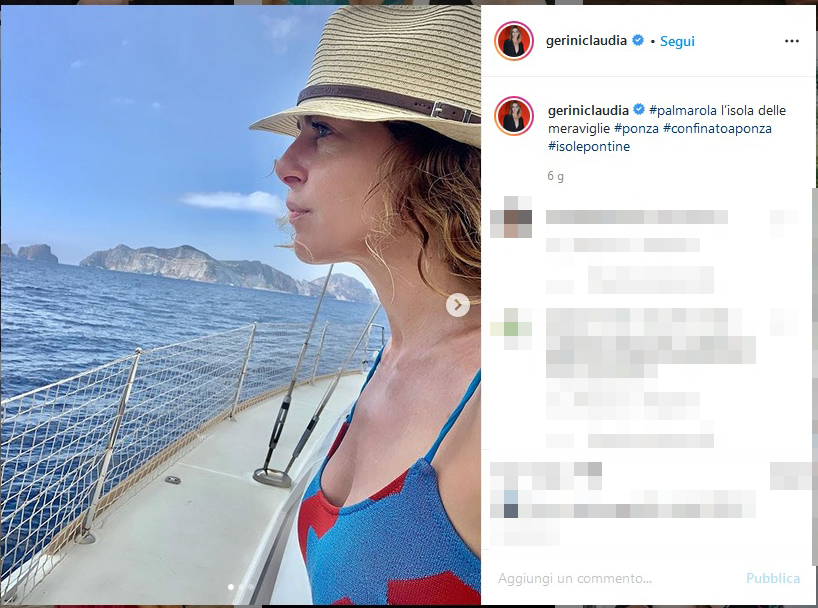Click the Pubblica button
The image size is (818, 608).
point(773,578)
